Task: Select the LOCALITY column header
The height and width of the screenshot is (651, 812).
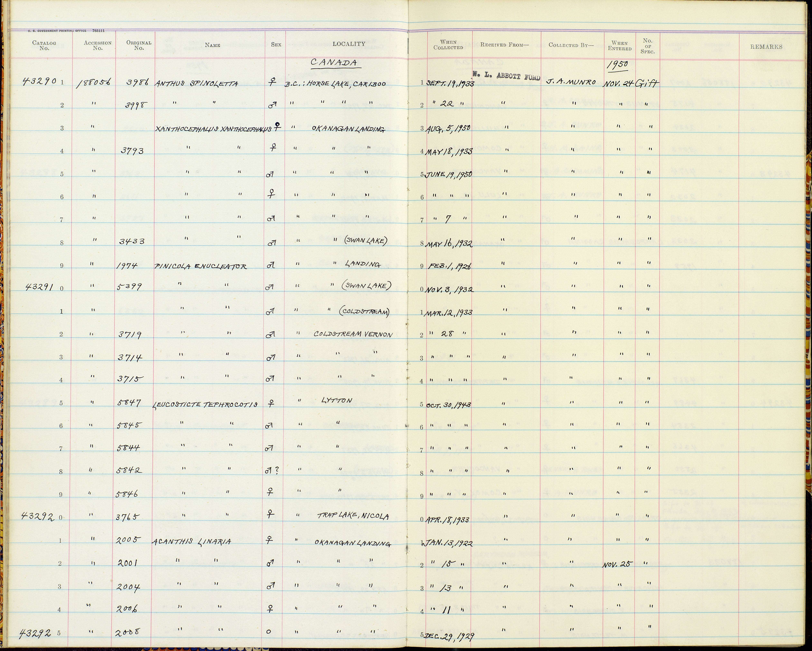Action: [x=349, y=44]
